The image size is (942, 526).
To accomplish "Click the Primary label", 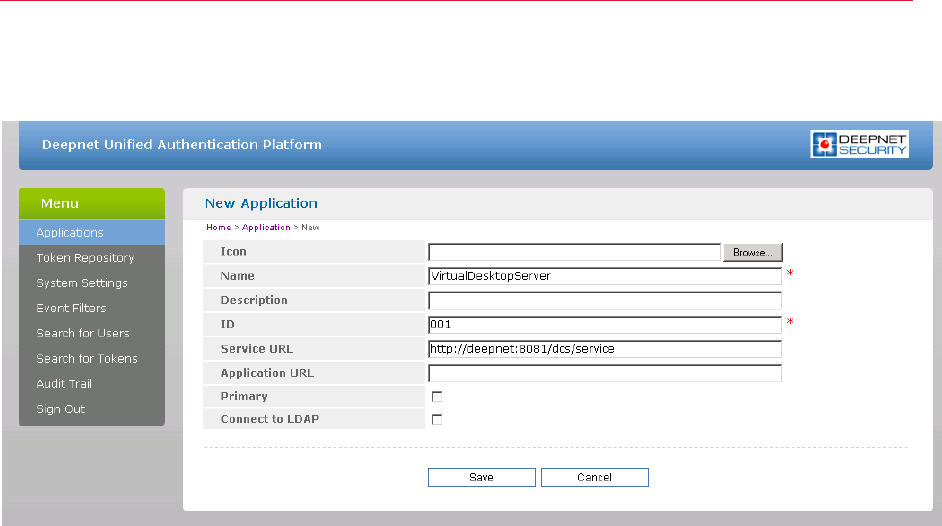I will coord(244,396).
